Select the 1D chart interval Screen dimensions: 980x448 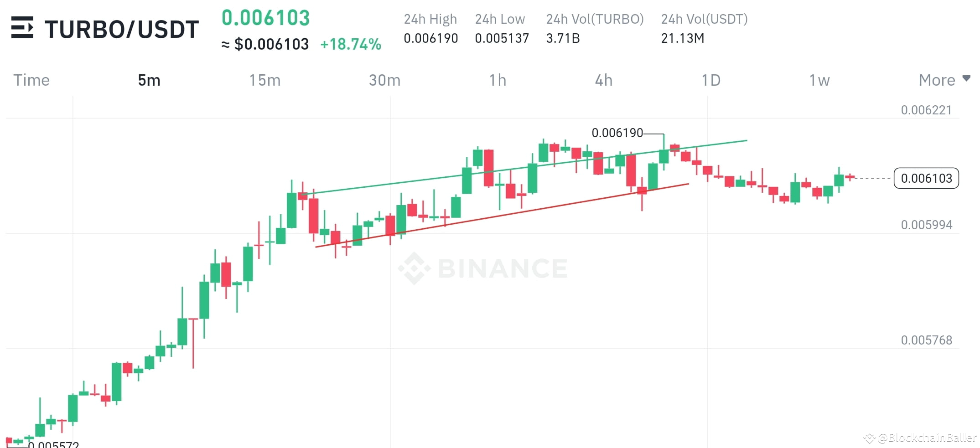(711, 80)
